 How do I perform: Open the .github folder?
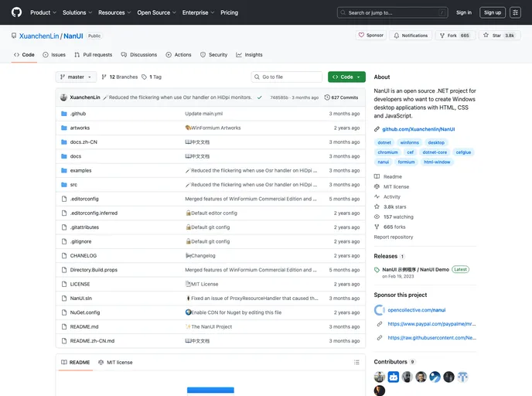[x=78, y=114]
